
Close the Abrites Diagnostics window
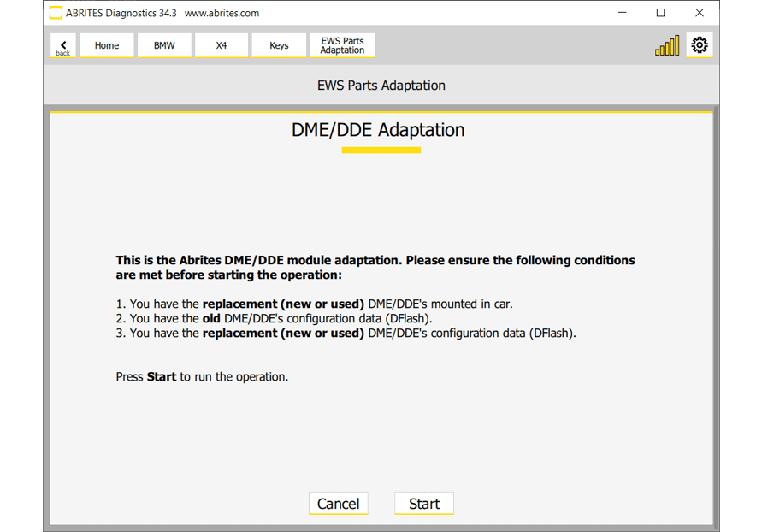point(699,13)
